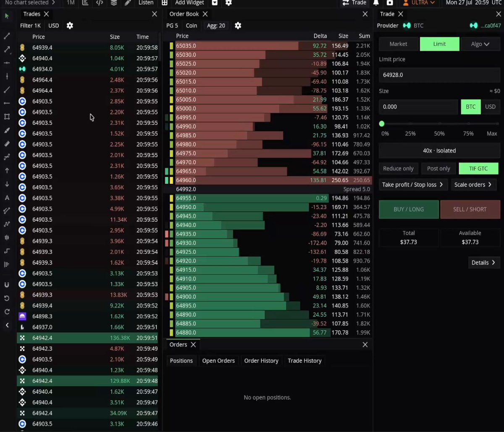The height and width of the screenshot is (432, 504).
Task: Switch size unit to BTC
Action: point(471,107)
